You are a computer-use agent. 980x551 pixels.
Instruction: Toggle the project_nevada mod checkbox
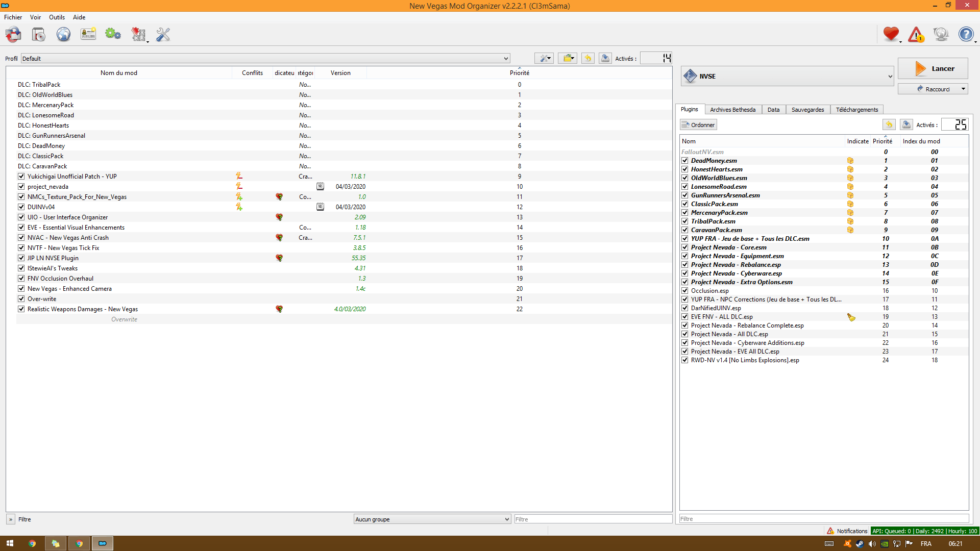[x=21, y=186]
